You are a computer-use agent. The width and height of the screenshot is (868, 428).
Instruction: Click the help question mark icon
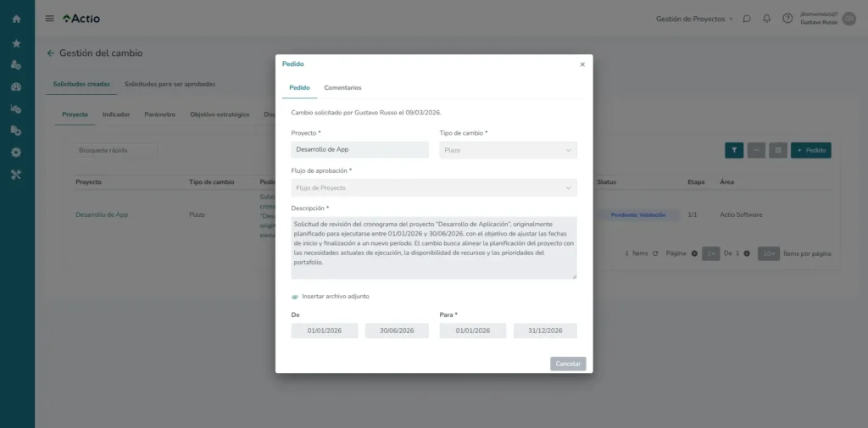787,19
